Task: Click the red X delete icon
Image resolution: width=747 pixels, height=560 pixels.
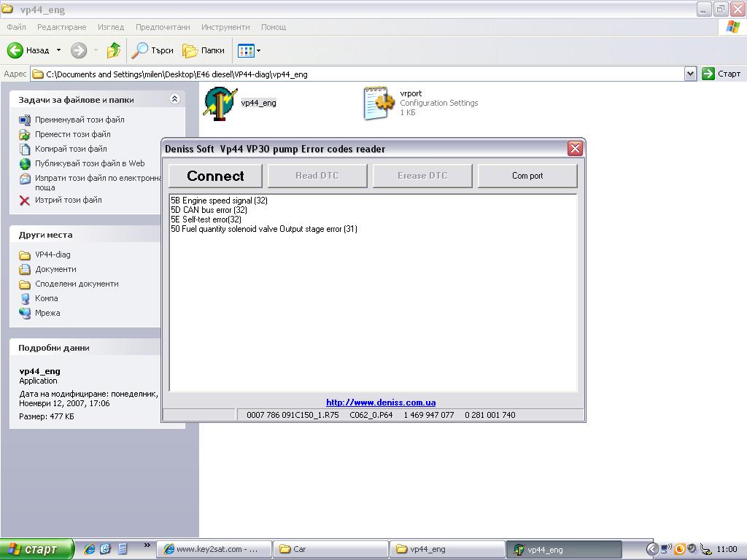Action: (25, 201)
